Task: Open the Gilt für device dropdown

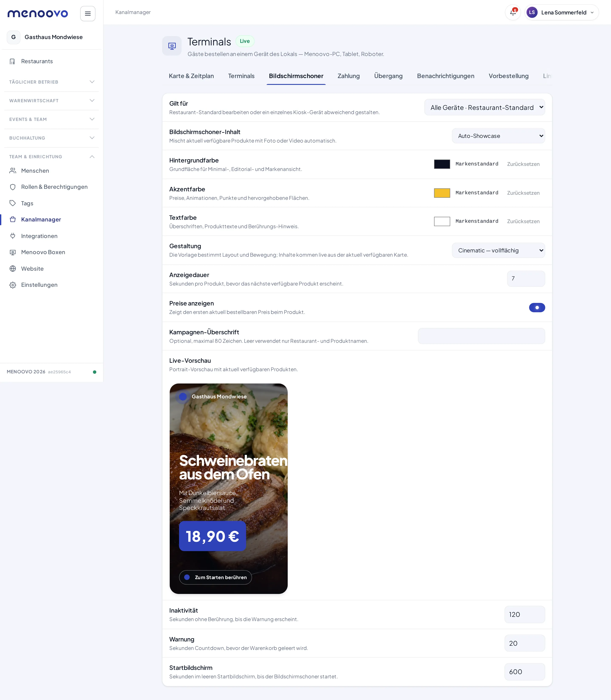Action: pos(485,107)
